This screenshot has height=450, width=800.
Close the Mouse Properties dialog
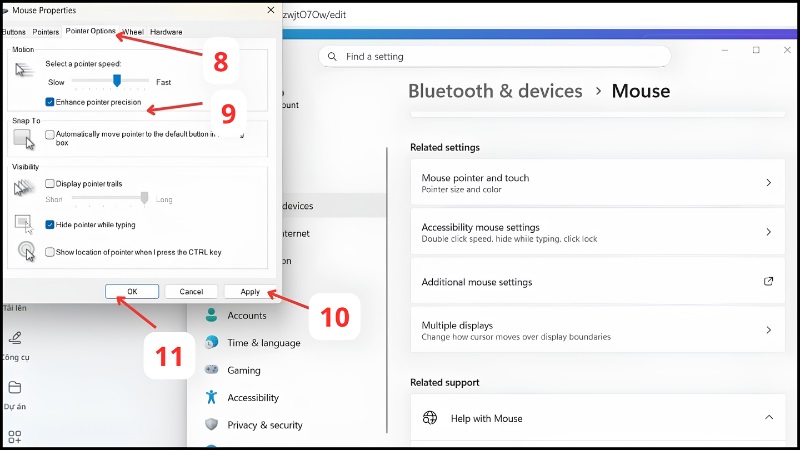271,10
